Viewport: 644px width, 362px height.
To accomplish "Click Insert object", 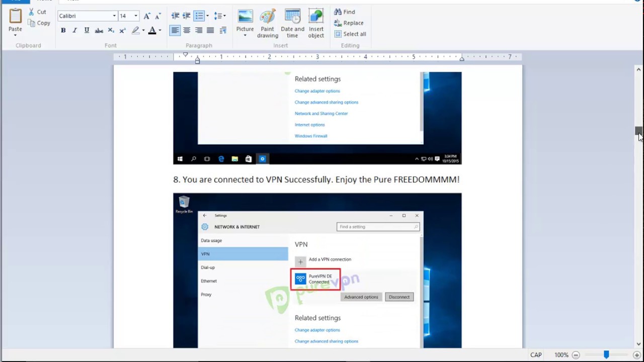I will (316, 23).
